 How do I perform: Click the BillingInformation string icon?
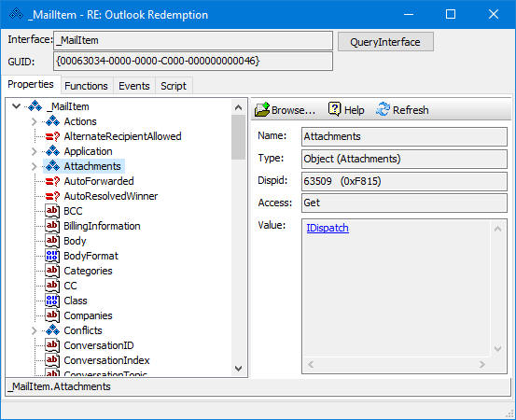click(x=52, y=226)
